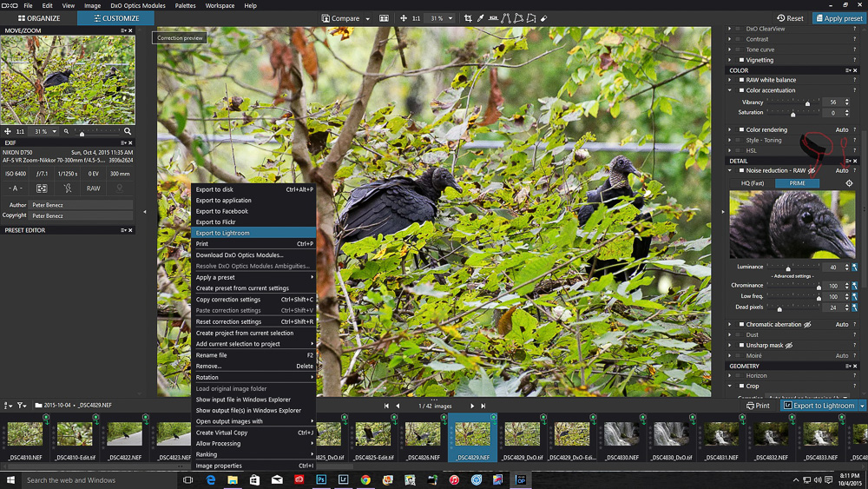Choose Export to Lightroom from context menu
Image resolution: width=868 pixels, height=489 pixels.
click(223, 233)
